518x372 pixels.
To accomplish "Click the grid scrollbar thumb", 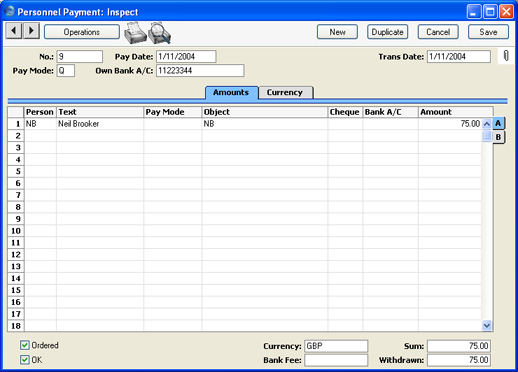I will (x=487, y=136).
